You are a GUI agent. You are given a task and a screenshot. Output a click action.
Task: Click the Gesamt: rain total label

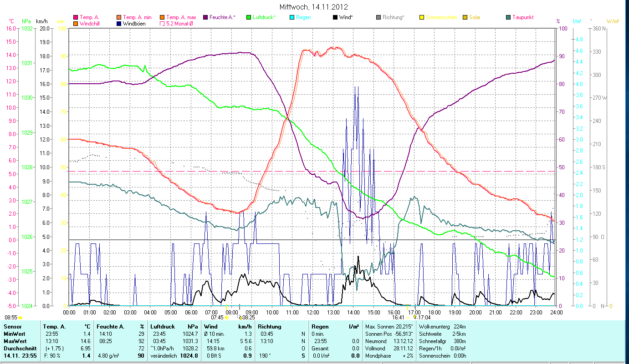click(x=321, y=348)
